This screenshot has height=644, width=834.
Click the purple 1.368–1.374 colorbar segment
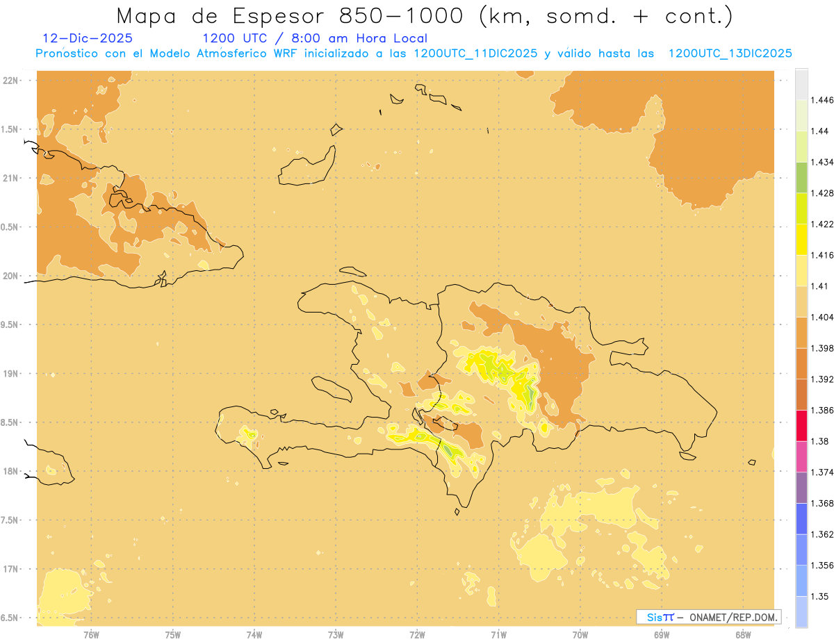[x=801, y=488]
